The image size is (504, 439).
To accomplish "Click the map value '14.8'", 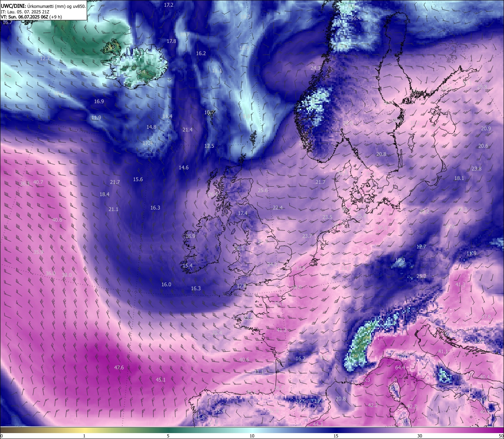I will pyautogui.click(x=151, y=127).
